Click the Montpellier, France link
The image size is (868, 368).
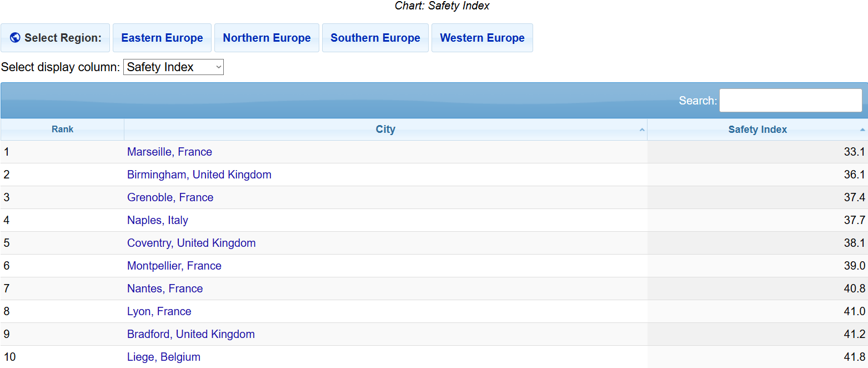174,266
